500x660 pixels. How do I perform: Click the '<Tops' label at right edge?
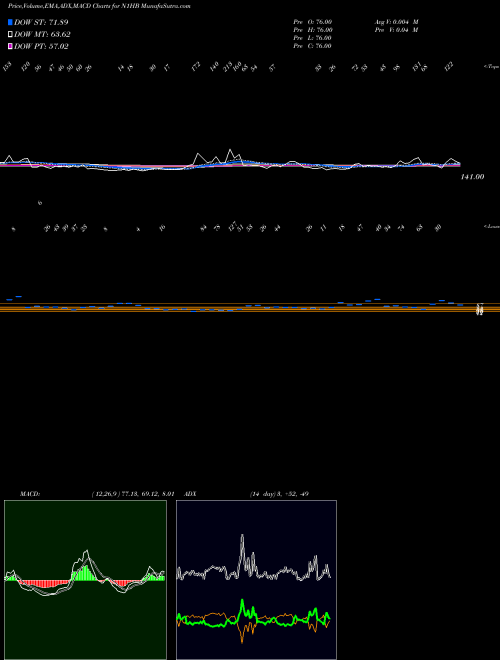(x=491, y=67)
